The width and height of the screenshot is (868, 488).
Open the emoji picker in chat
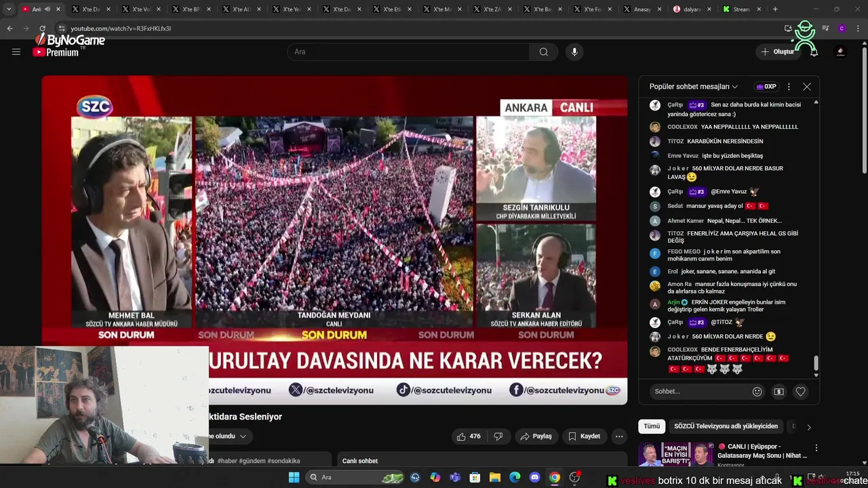757,391
